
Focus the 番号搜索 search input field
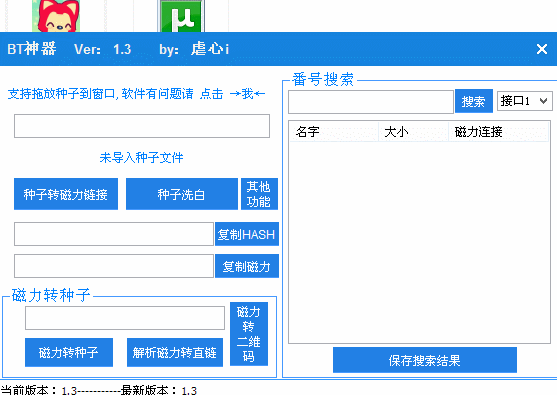point(371,102)
